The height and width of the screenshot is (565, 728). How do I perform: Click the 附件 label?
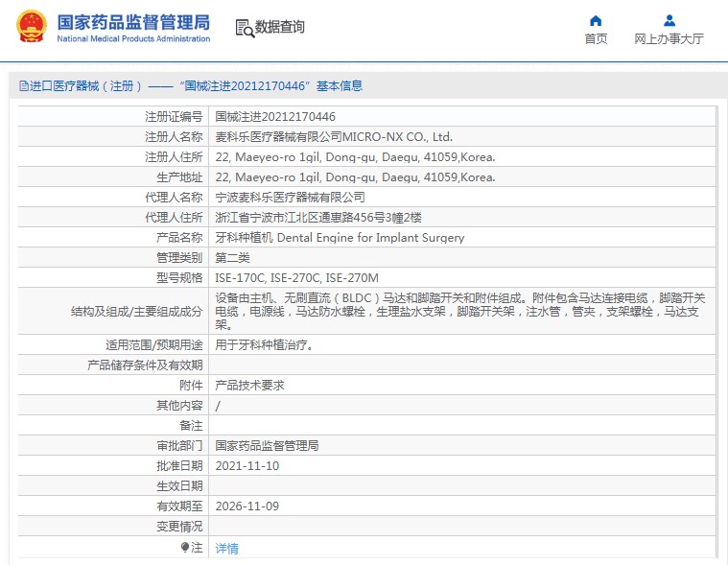tap(191, 386)
